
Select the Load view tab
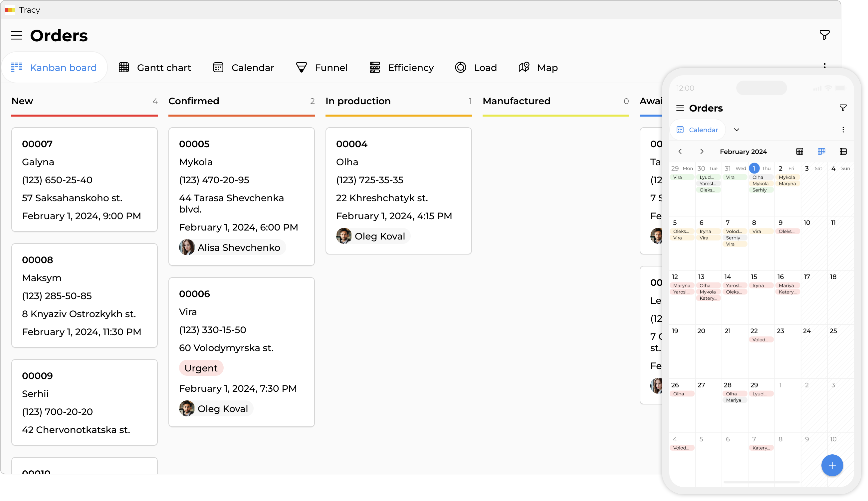[476, 67]
